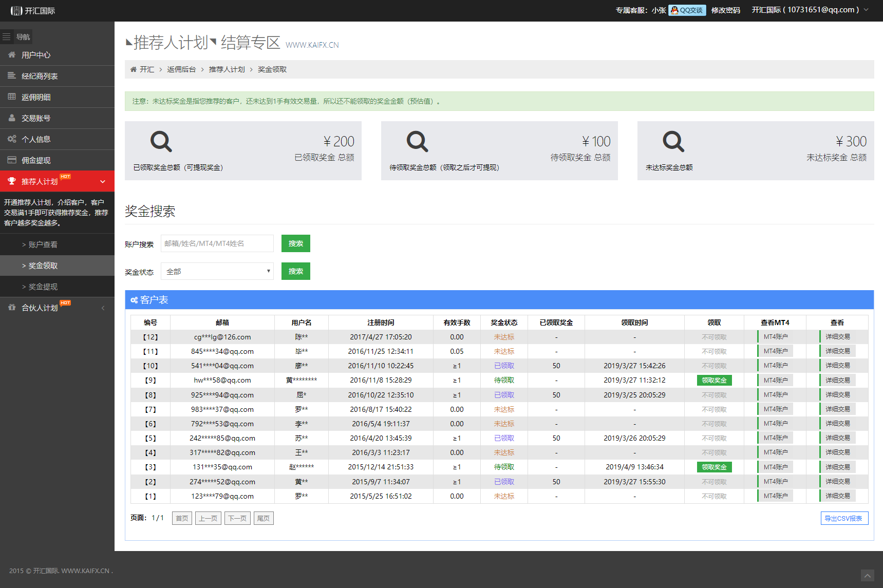Click the 邮箱 column header
Viewport: 883px width, 588px height.
point(222,323)
